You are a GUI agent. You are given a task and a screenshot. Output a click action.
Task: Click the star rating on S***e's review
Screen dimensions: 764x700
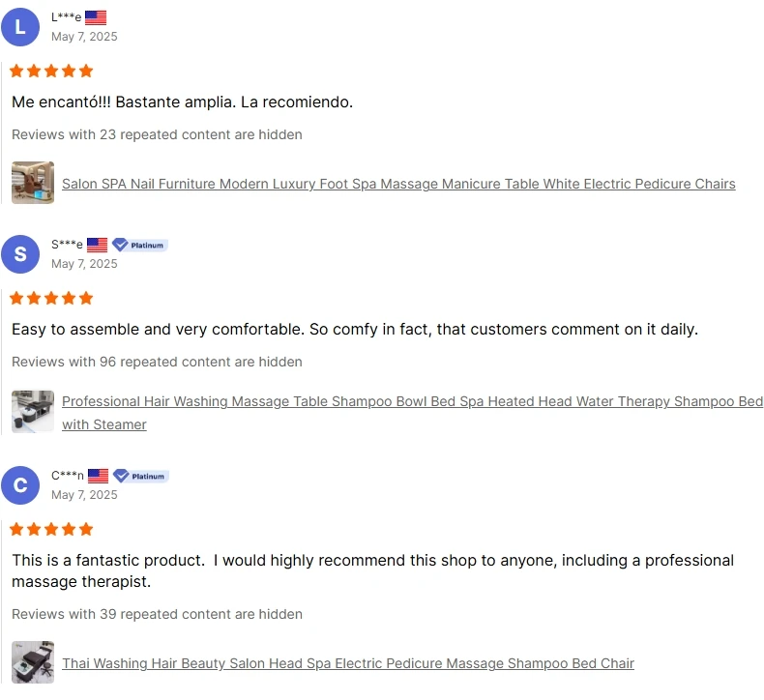(x=52, y=298)
